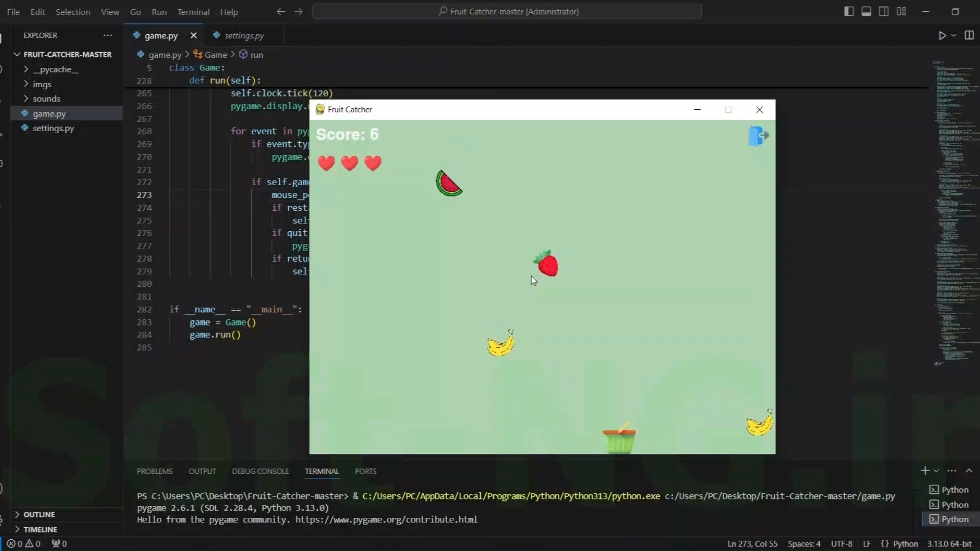Click the Customize Layout icon

[x=901, y=11]
